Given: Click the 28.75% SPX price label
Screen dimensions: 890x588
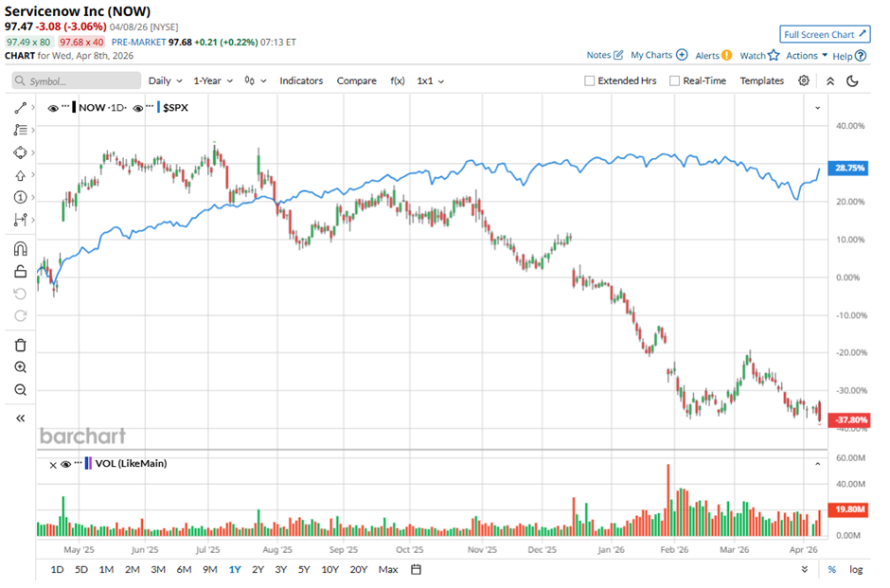Looking at the screenshot, I should 849,169.
